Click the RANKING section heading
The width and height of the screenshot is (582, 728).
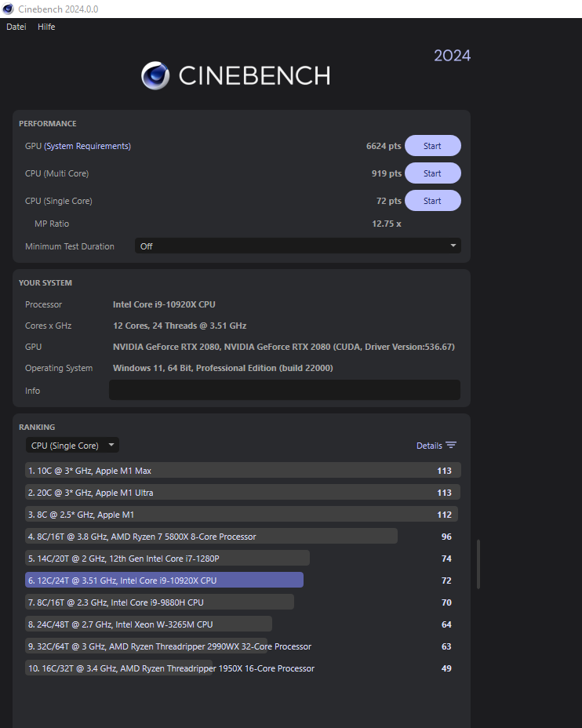coord(37,427)
